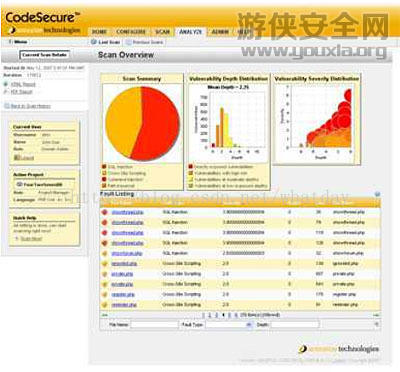The height and width of the screenshot is (372, 400).
Task: Open the register.php file link
Action: coord(123,295)
